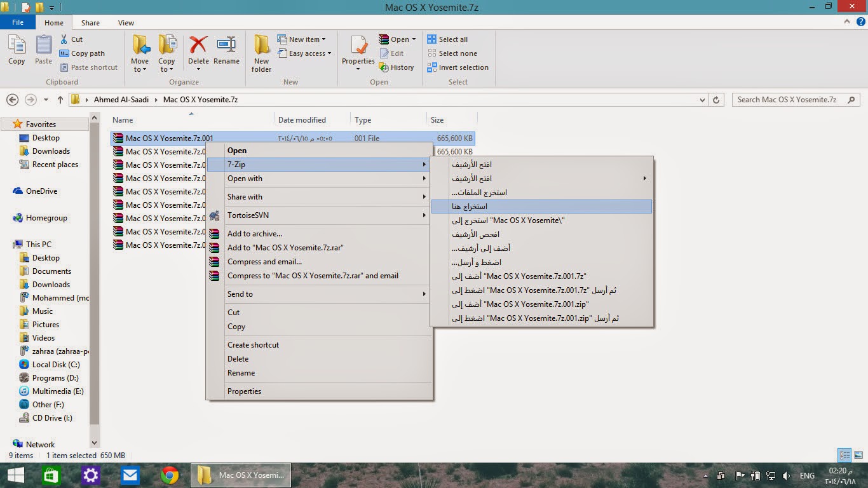Open the Mail app on taskbar
This screenshot has height=488, width=868.
130,475
